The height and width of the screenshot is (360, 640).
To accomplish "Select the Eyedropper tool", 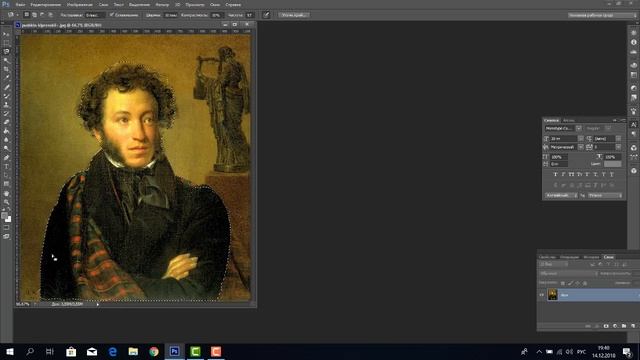I will (x=6, y=78).
